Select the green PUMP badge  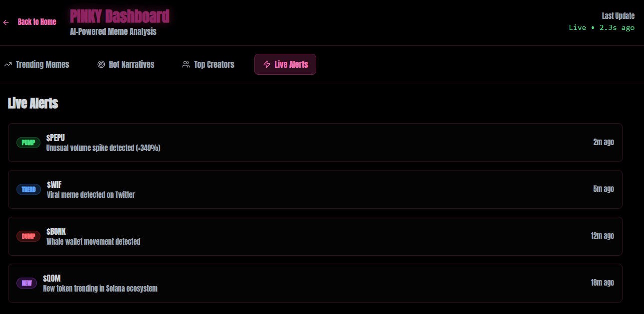click(x=28, y=143)
